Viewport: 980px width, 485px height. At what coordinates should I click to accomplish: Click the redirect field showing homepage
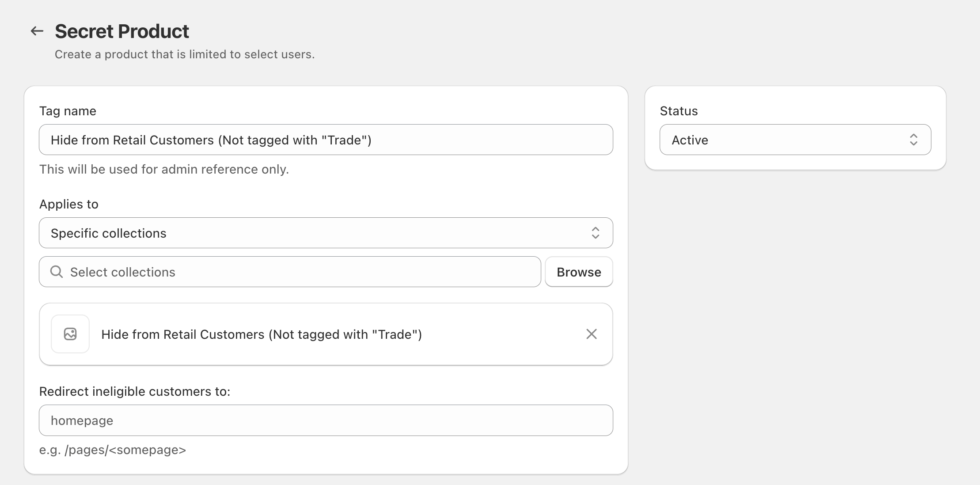(326, 420)
